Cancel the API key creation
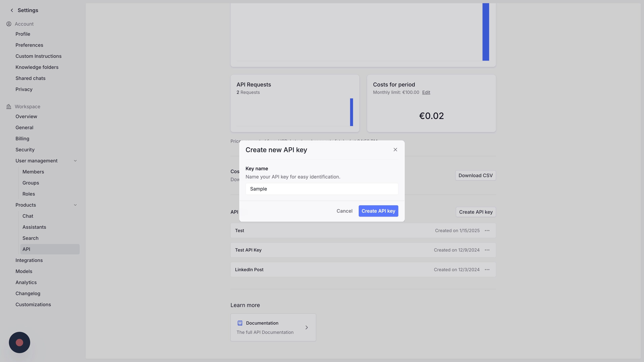644x362 pixels. pyautogui.click(x=344, y=211)
